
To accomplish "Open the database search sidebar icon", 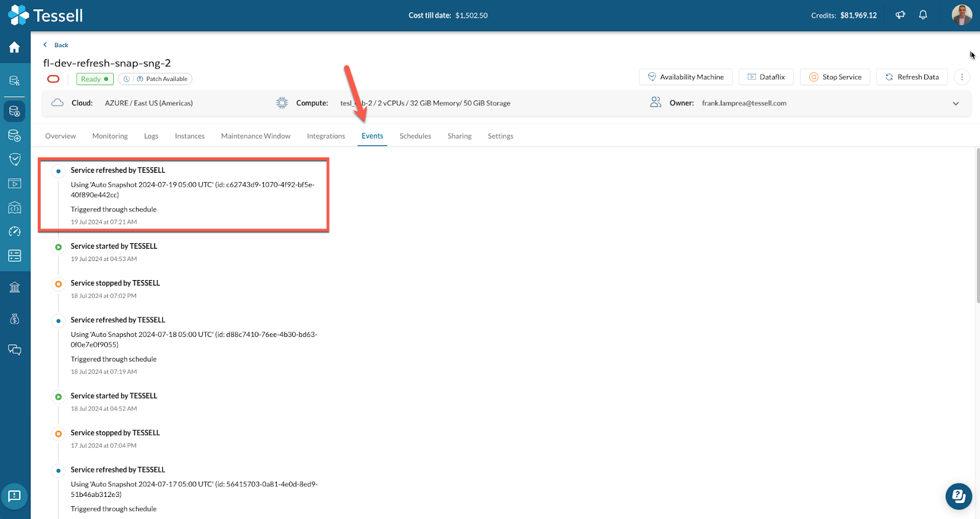I will click(15, 81).
